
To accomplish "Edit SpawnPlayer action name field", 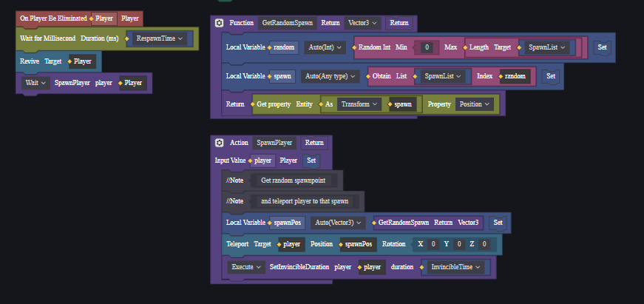I will point(274,143).
